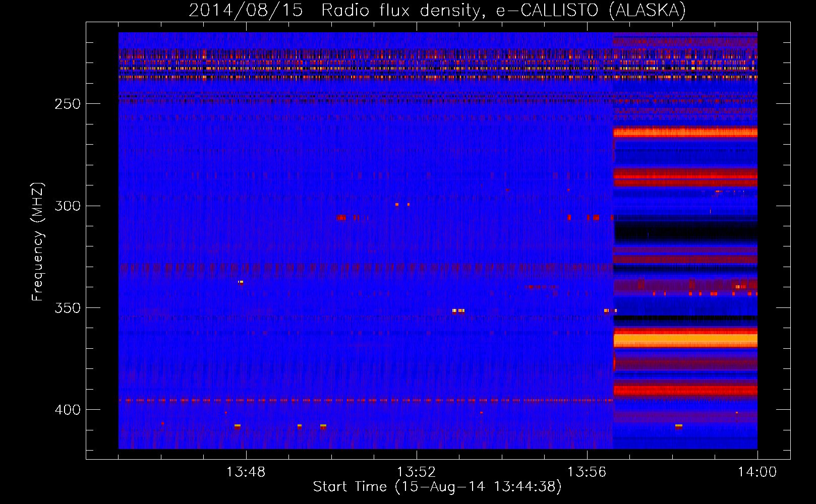This screenshot has height=504, width=816.
Task: Click the 13:52 time tick label
Action: coord(416,472)
